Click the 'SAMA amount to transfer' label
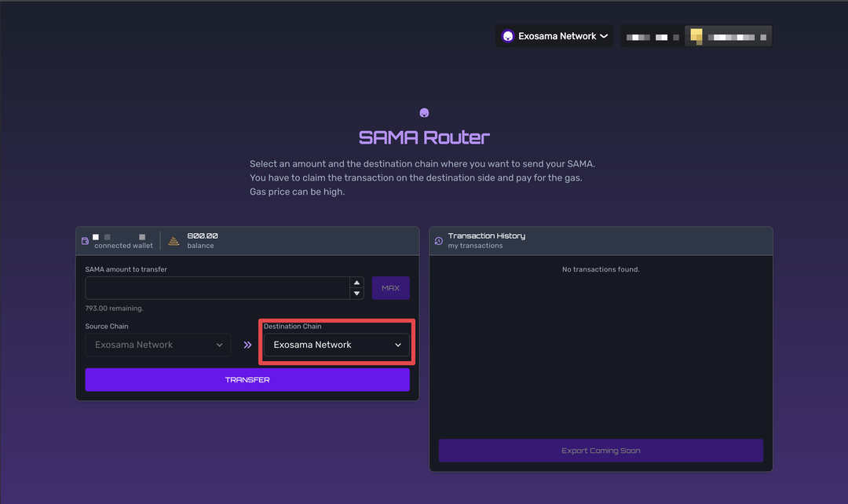Screen dimensions: 848x504 click(x=126, y=269)
